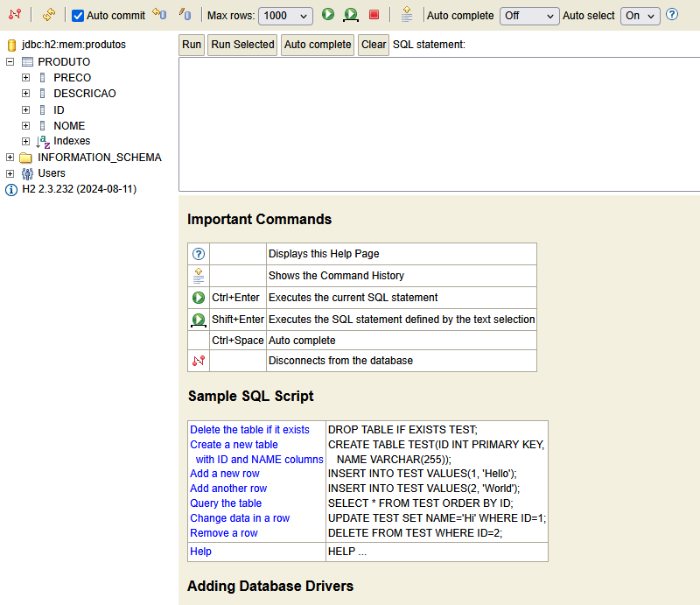Open the Auto select dropdown
The image size is (700, 605).
pyautogui.click(x=640, y=16)
